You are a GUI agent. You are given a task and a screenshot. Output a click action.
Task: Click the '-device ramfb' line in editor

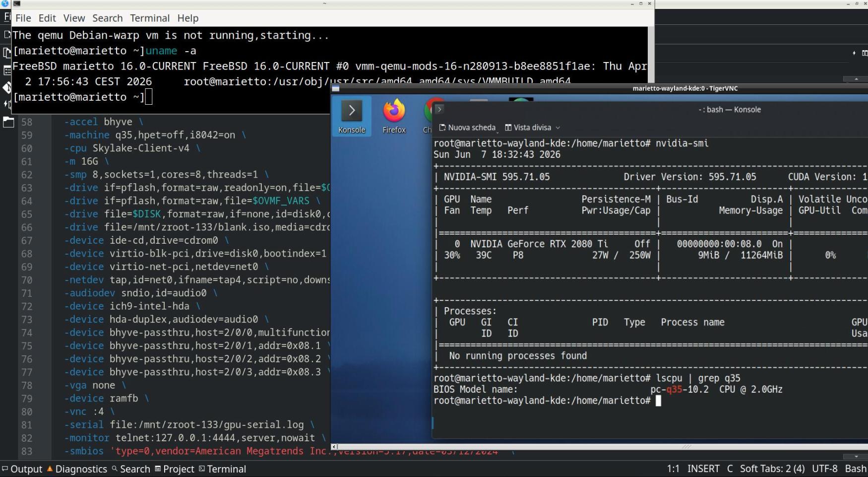coord(106,399)
